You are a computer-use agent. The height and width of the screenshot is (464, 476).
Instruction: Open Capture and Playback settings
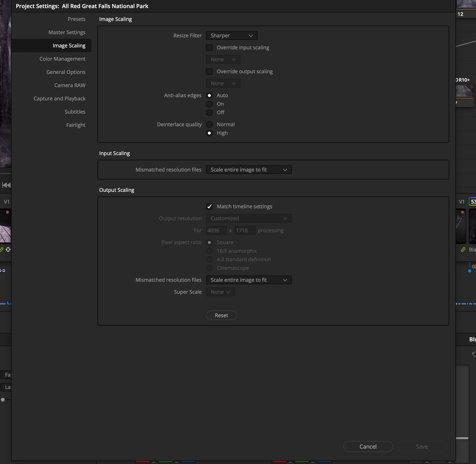click(x=59, y=98)
